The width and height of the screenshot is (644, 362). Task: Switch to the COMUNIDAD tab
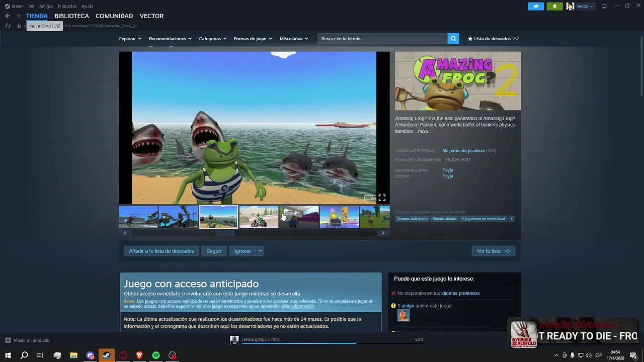(114, 16)
